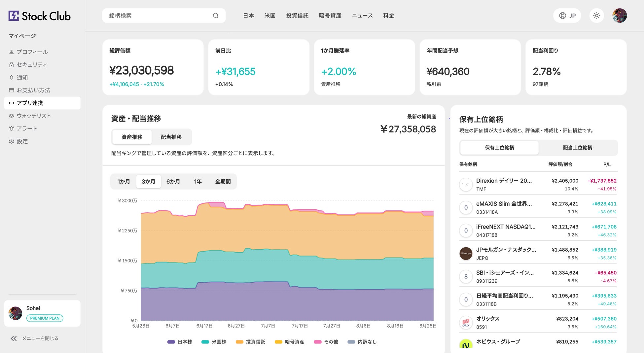Toggle the 暗号資産 legend swatch

point(278,342)
